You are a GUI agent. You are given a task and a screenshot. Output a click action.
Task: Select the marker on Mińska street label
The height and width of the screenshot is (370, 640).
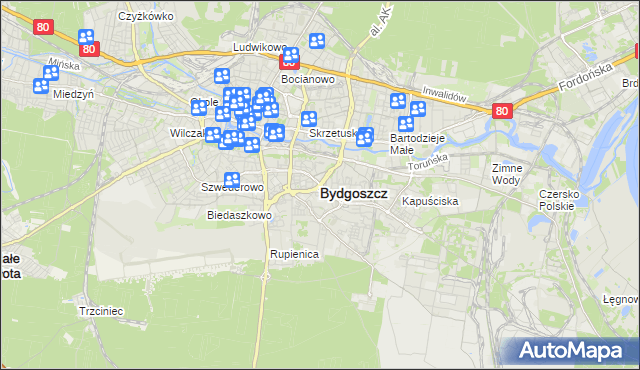tap(51, 73)
